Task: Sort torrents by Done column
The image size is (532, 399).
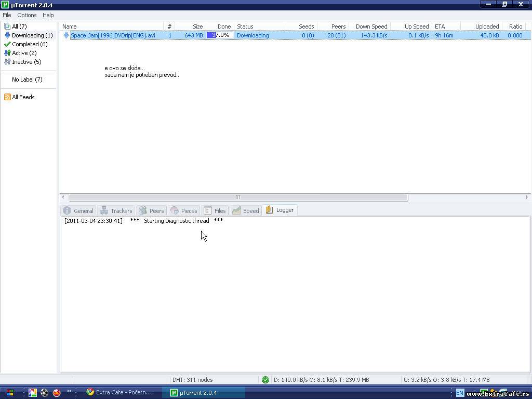Action: [x=220, y=26]
